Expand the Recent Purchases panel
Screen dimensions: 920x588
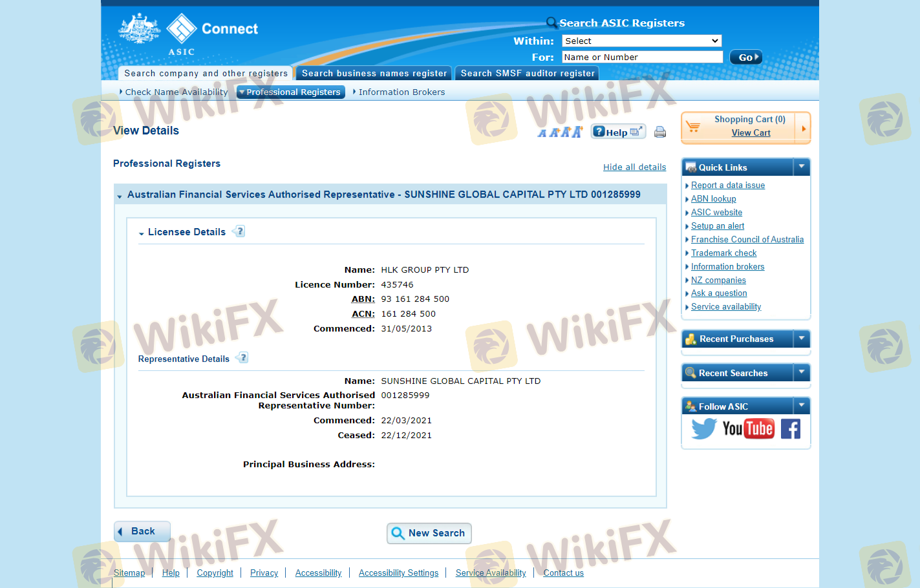coord(801,338)
